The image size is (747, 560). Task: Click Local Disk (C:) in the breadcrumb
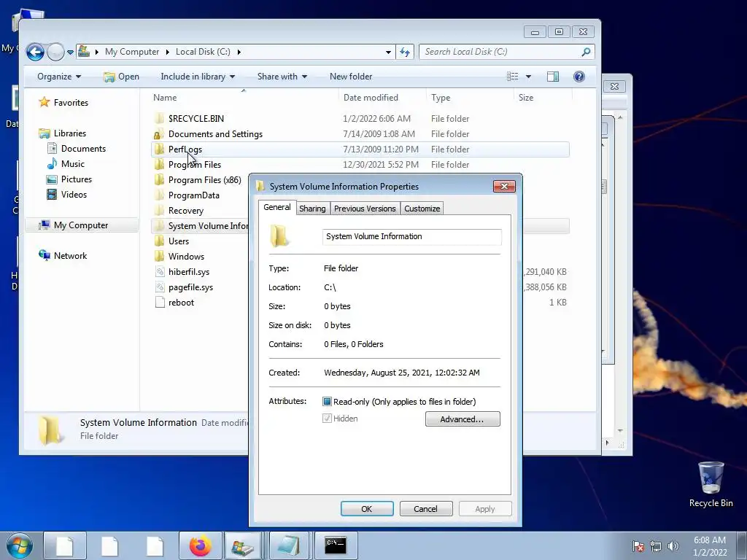point(203,52)
